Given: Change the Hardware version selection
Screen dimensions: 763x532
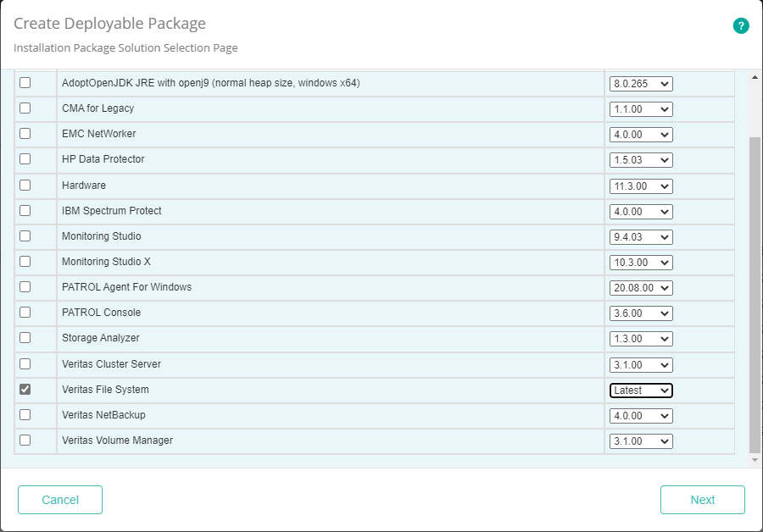Looking at the screenshot, I should coord(641,186).
